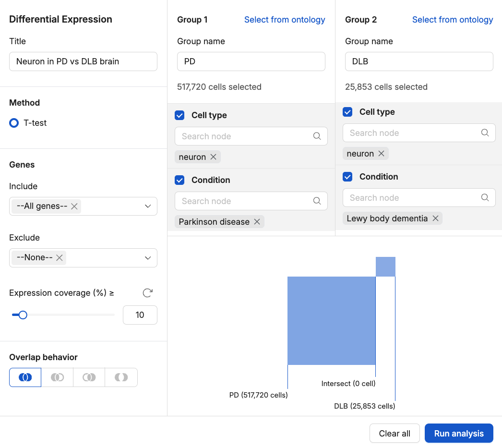Screen dimensions: 502x448
Task: Click Group 1 Condition search node box
Action: (245, 201)
